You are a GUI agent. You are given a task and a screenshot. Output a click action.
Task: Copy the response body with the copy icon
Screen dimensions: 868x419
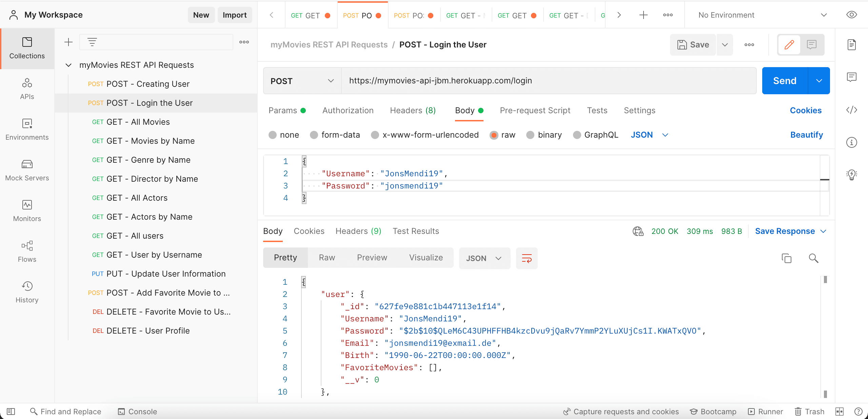[x=786, y=258]
